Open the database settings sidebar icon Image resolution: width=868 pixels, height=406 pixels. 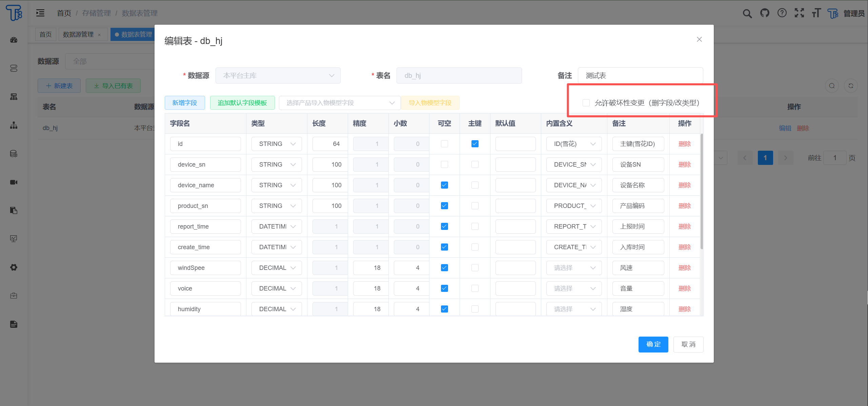point(14,154)
